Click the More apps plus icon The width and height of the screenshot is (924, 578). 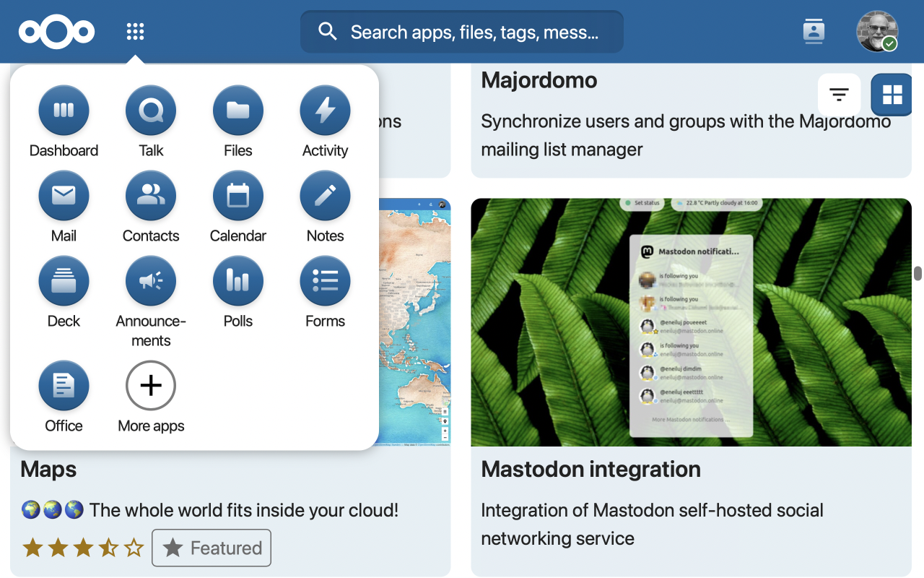click(x=151, y=386)
